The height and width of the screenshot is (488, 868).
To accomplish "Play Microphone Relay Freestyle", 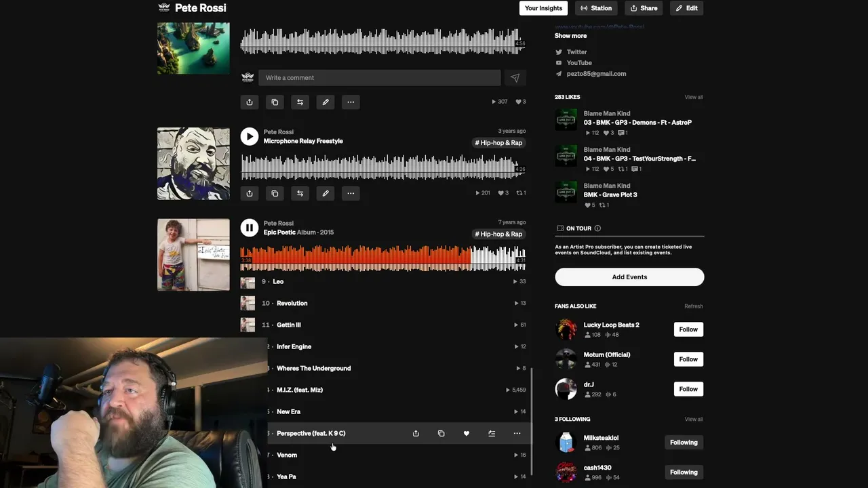I will point(250,137).
